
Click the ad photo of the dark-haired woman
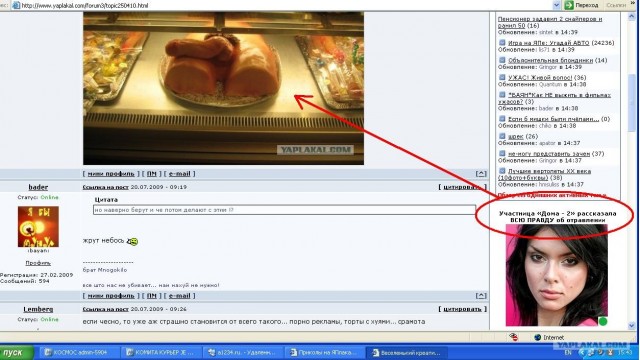tap(556, 275)
